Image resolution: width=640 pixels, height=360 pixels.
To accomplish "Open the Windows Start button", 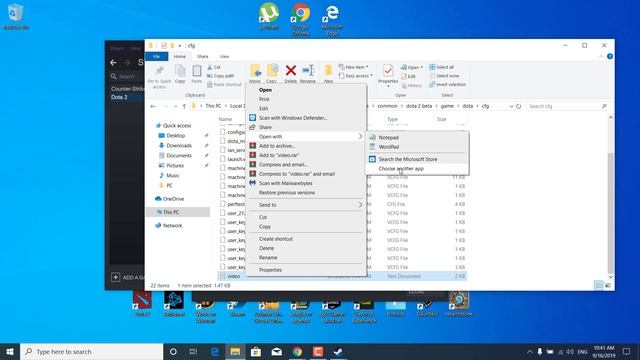I will [x=10, y=351].
